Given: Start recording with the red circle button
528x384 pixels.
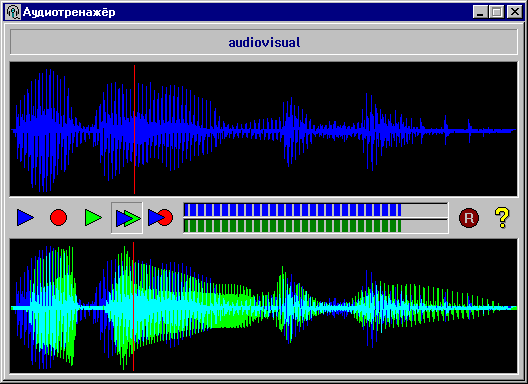Looking at the screenshot, I should (x=58, y=218).
